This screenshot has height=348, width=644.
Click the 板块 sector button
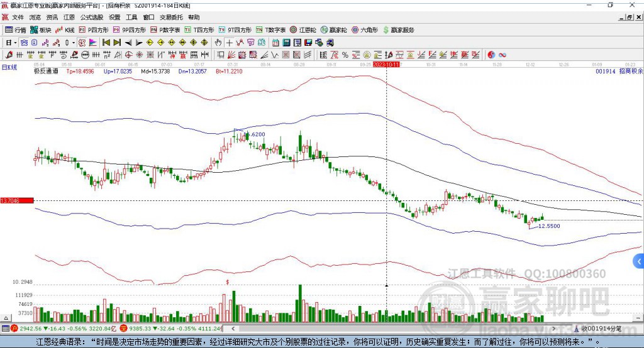click(40, 30)
